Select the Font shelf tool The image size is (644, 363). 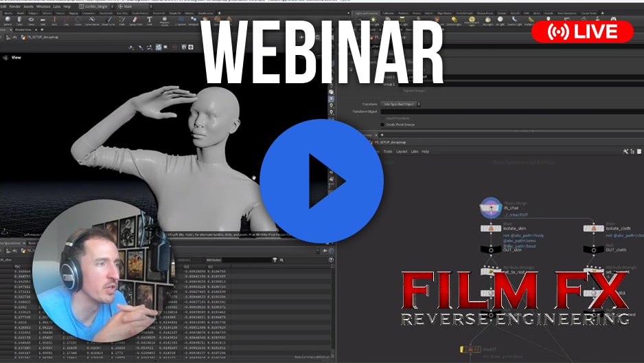click(150, 21)
